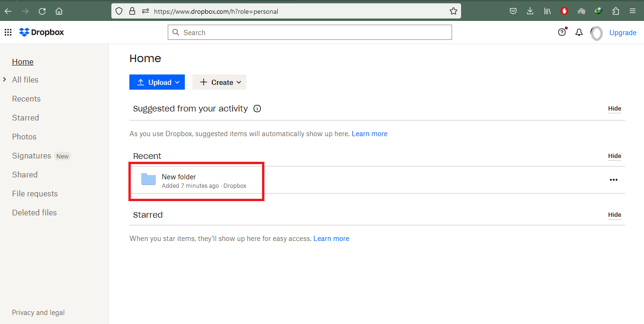Go back with the browser back arrow

click(x=8, y=11)
